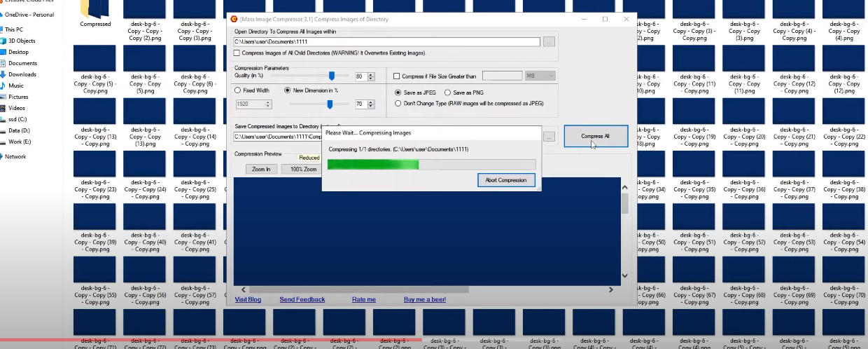The image size is (868, 349).
Task: Select the New Dimension in % option
Action: tap(311, 90)
